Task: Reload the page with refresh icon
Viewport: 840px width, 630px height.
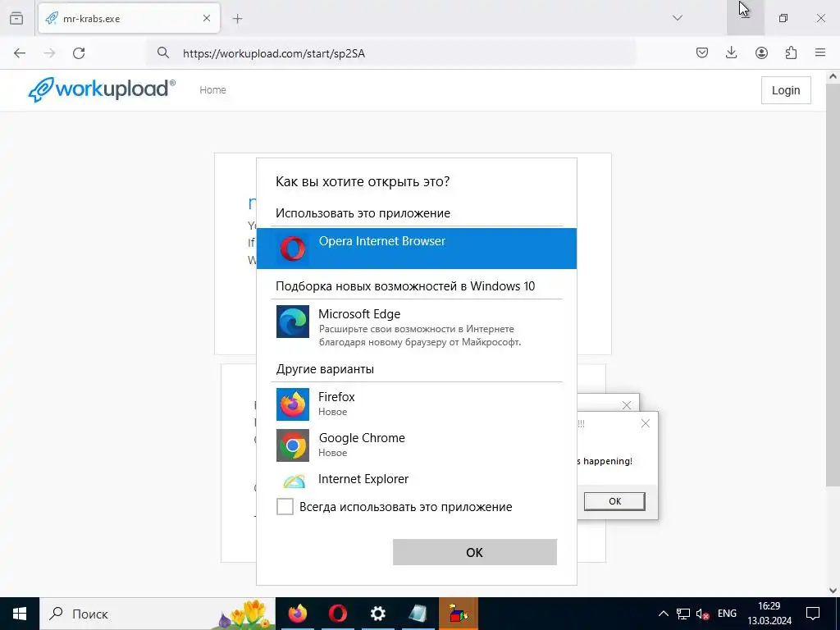Action: (x=79, y=53)
